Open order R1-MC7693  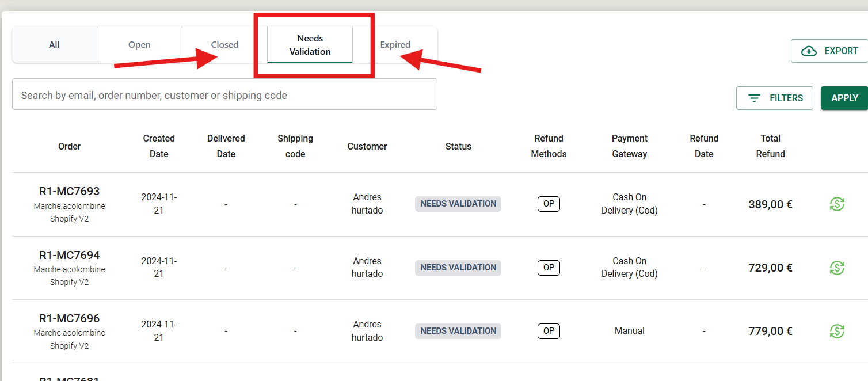tap(69, 191)
